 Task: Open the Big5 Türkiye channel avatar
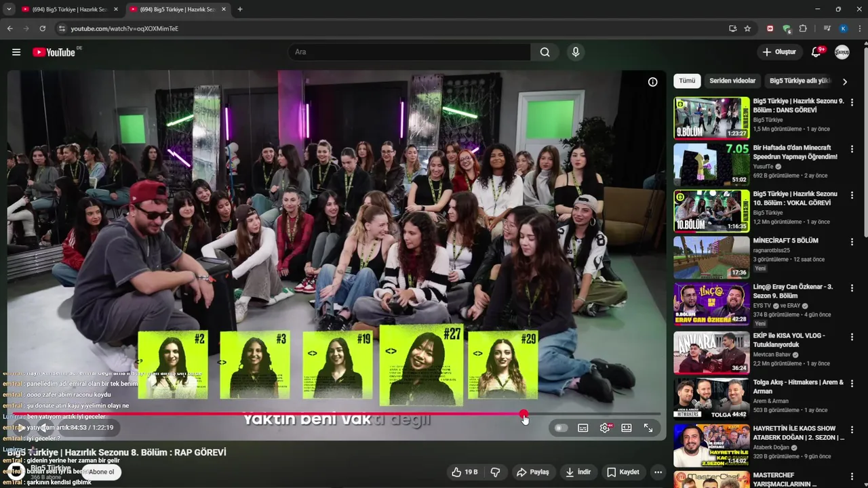click(x=16, y=471)
